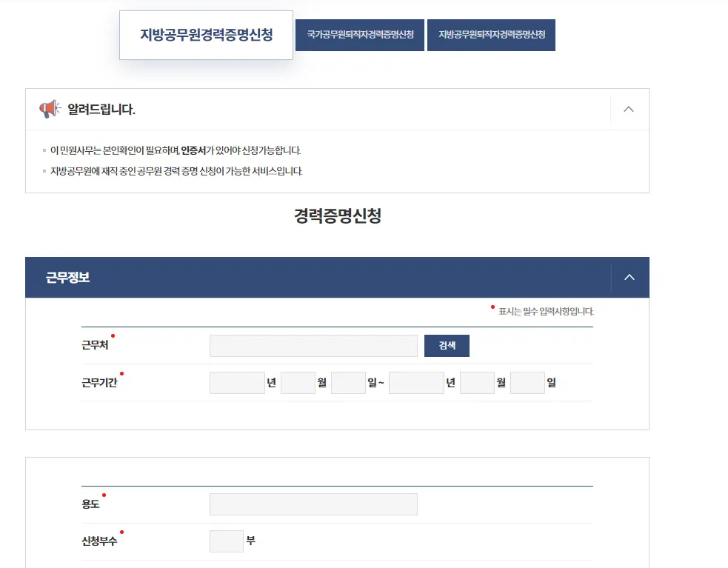
Task: Select the active 지방공무원경력증명신청 tab
Action: 206,34
